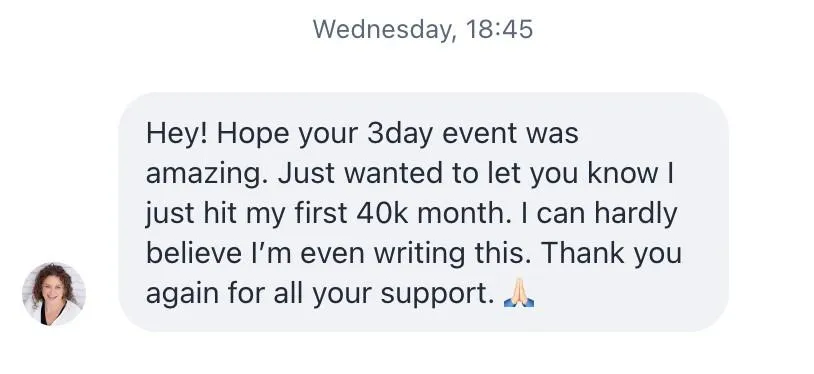
Task: Click the word "Hey!" in the message
Action: 177,134
